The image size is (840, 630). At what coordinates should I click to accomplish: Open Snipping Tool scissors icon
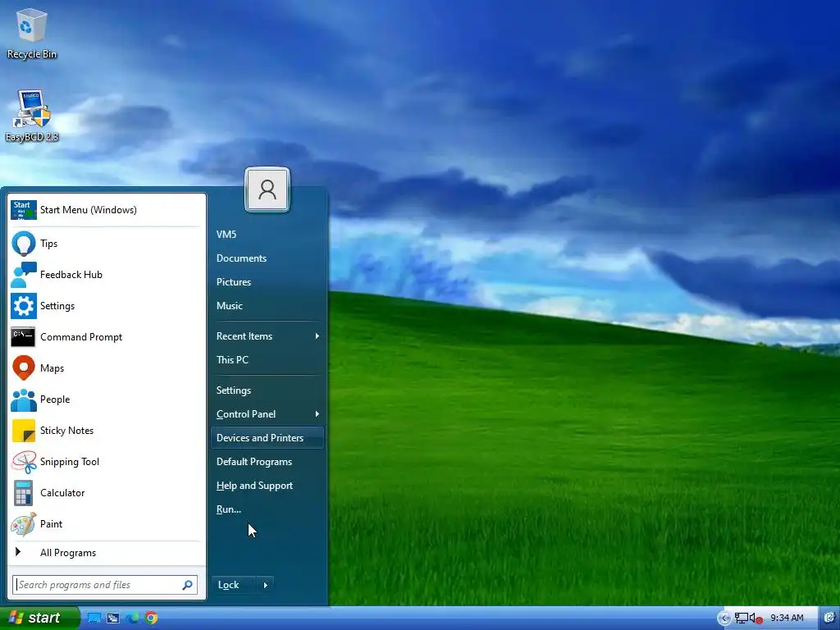tap(24, 462)
